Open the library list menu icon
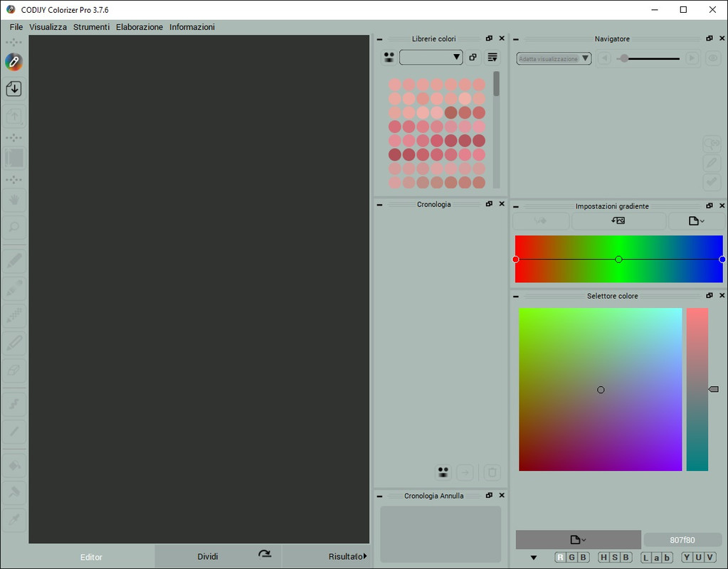This screenshot has height=569, width=728. pos(492,57)
